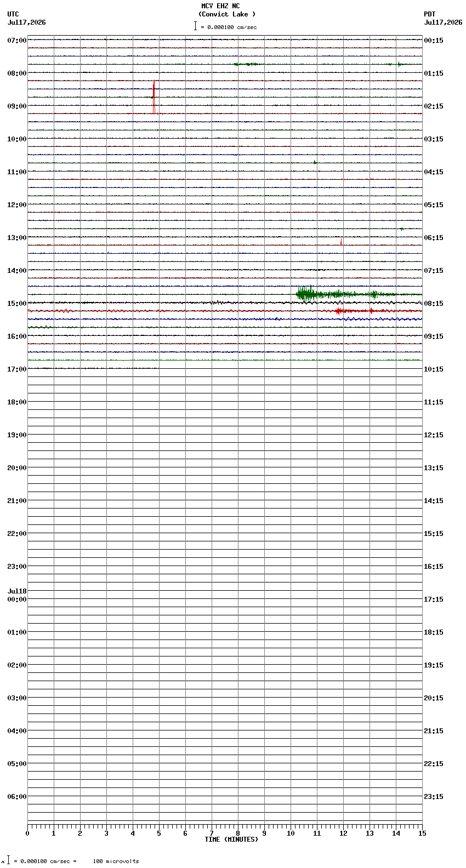Select the 'Jul17,2026' date under UTC

coord(27,22)
